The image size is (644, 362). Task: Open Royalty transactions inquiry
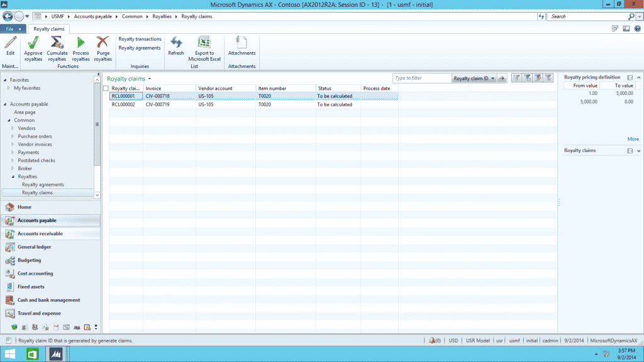(140, 39)
